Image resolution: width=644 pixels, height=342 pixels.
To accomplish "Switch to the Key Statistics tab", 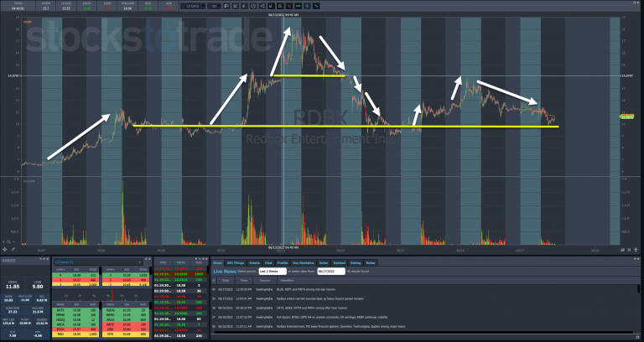I will (x=302, y=262).
